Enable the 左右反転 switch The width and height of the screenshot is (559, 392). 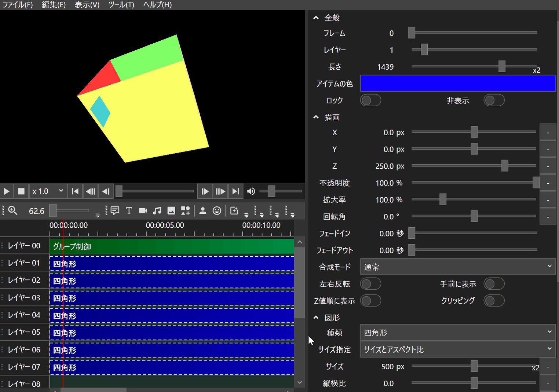(370, 284)
